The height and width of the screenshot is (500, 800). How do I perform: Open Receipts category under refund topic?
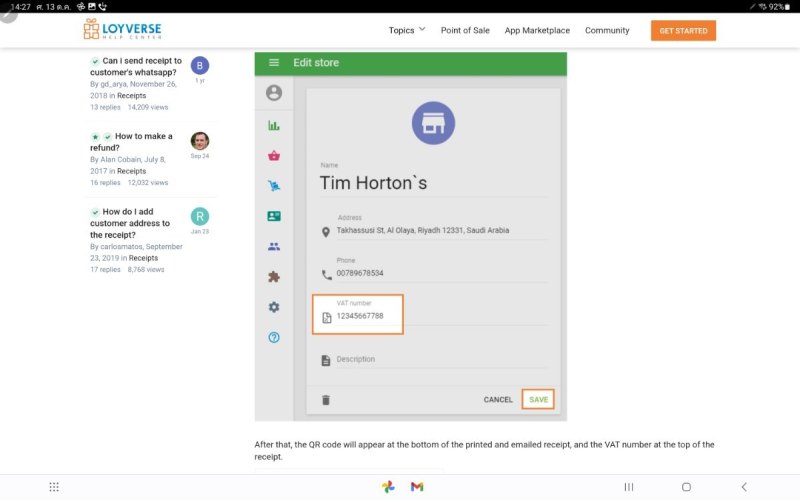coord(131,171)
